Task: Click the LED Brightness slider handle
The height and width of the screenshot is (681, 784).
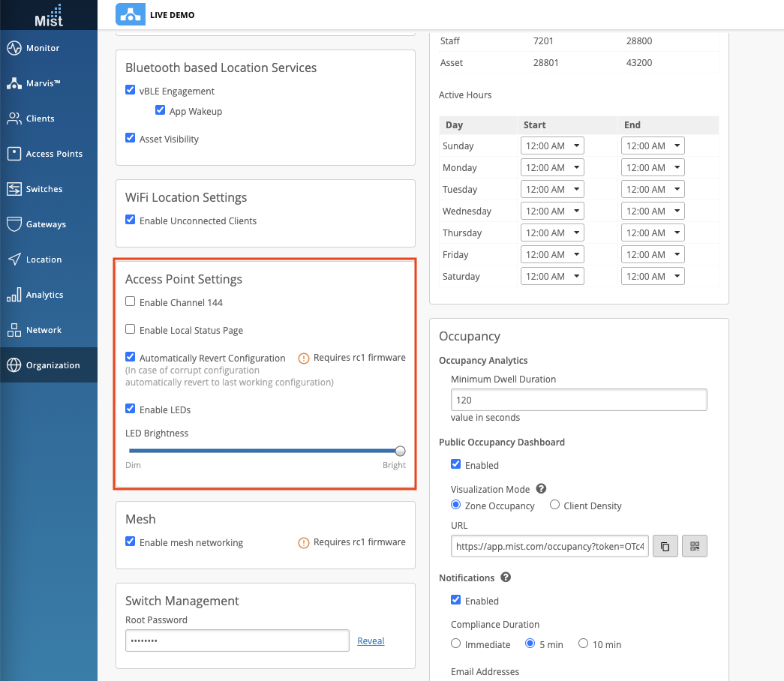Action: click(x=400, y=451)
